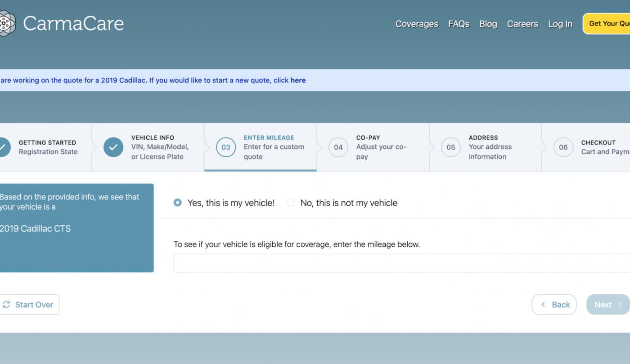630x364 pixels.
Task: Go to the Address step
Action: [x=486, y=147]
